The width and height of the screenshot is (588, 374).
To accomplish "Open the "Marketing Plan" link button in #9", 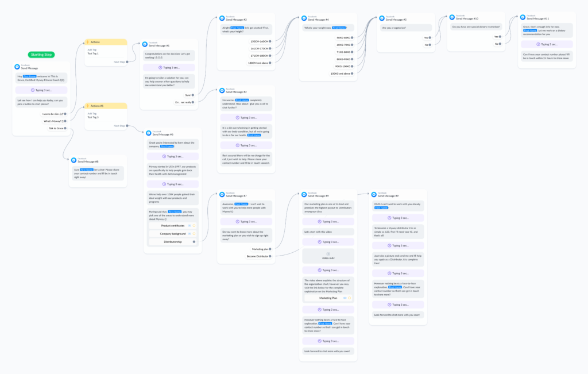I will [328, 298].
